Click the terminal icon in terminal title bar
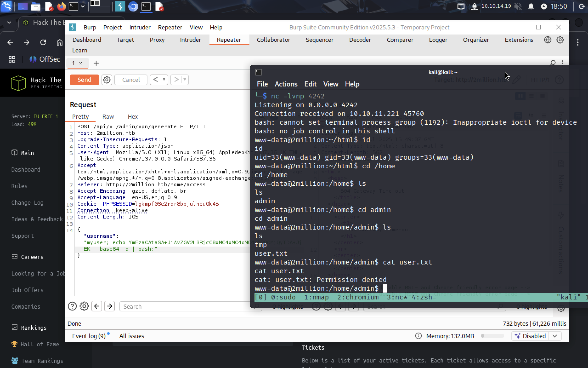 259,72
